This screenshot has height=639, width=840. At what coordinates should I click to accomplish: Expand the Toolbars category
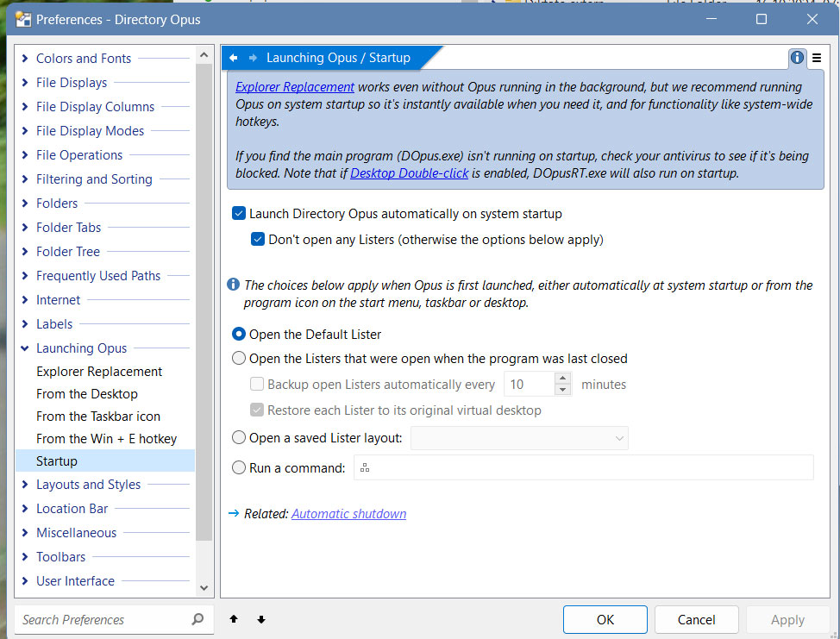coord(25,556)
